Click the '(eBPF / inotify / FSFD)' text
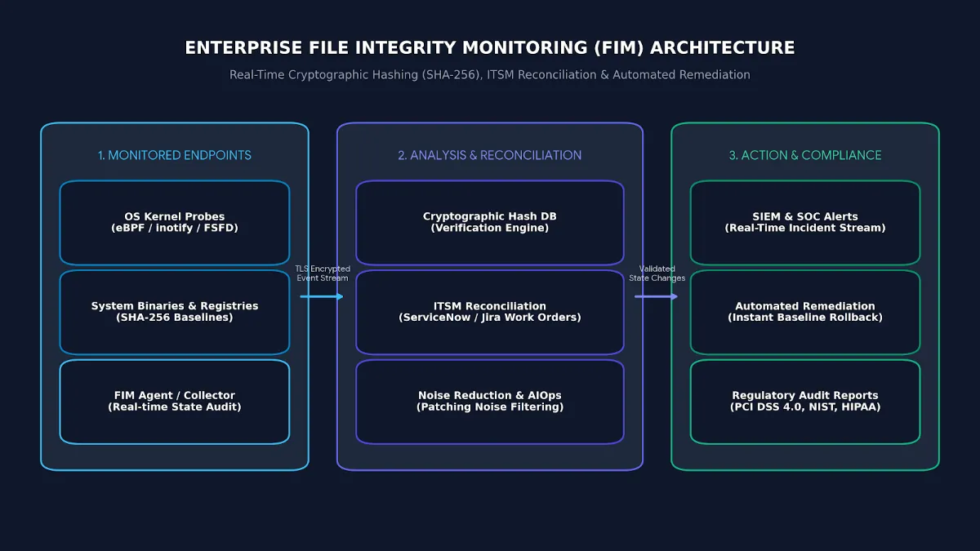This screenshot has width=980, height=551. (175, 229)
